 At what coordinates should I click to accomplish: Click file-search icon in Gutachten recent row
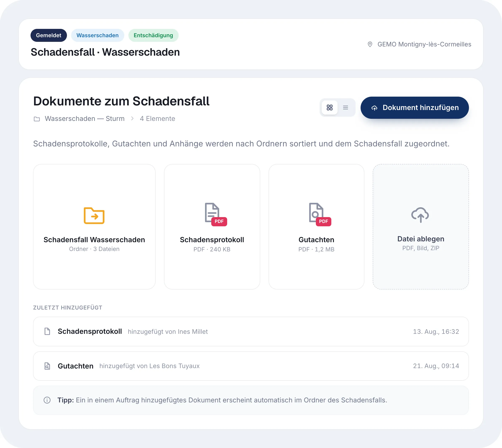[47, 366]
